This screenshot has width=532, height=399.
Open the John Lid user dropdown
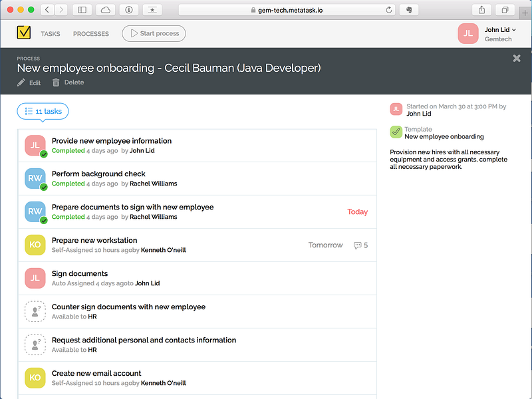click(500, 30)
